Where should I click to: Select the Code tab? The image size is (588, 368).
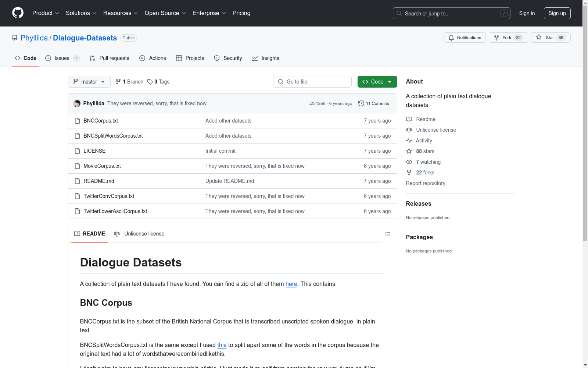[x=26, y=58]
